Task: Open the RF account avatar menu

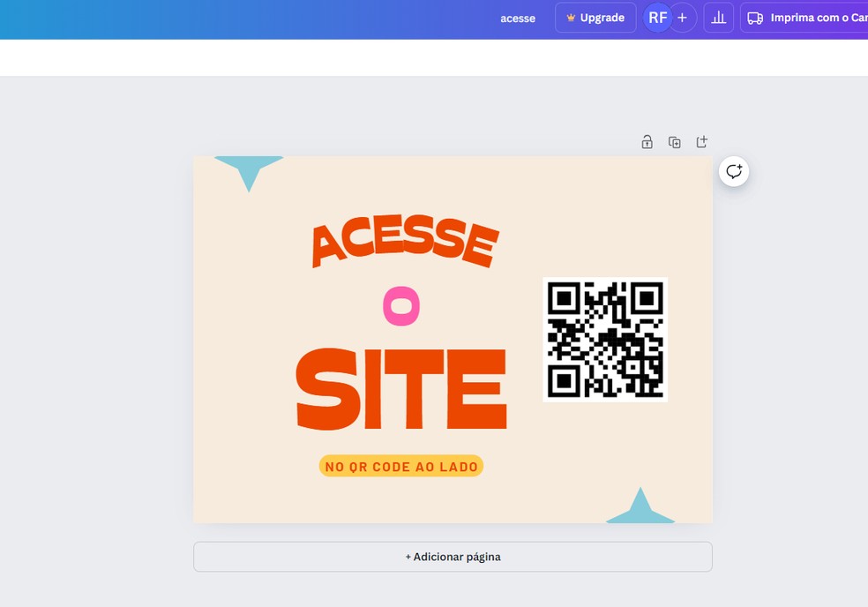Action: coord(657,17)
